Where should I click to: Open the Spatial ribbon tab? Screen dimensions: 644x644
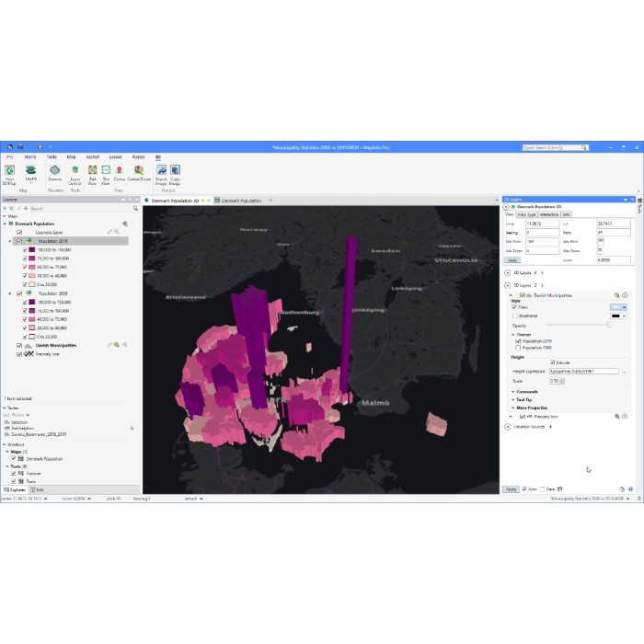[x=92, y=157]
